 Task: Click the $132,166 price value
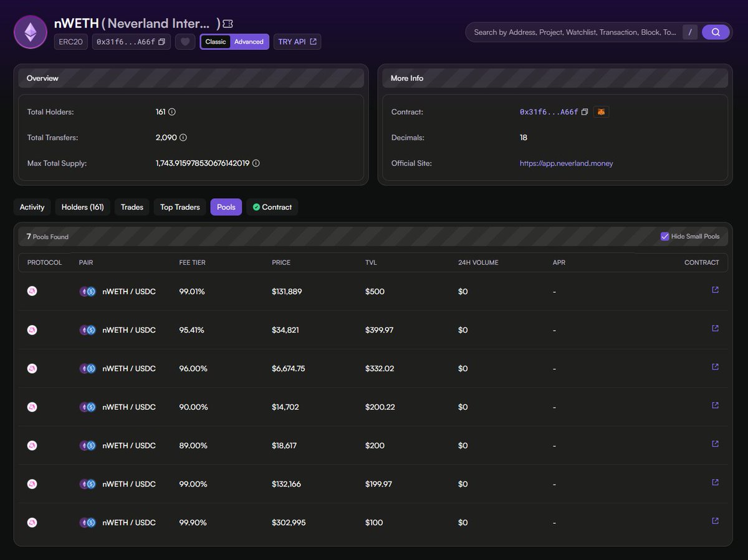[x=286, y=484]
